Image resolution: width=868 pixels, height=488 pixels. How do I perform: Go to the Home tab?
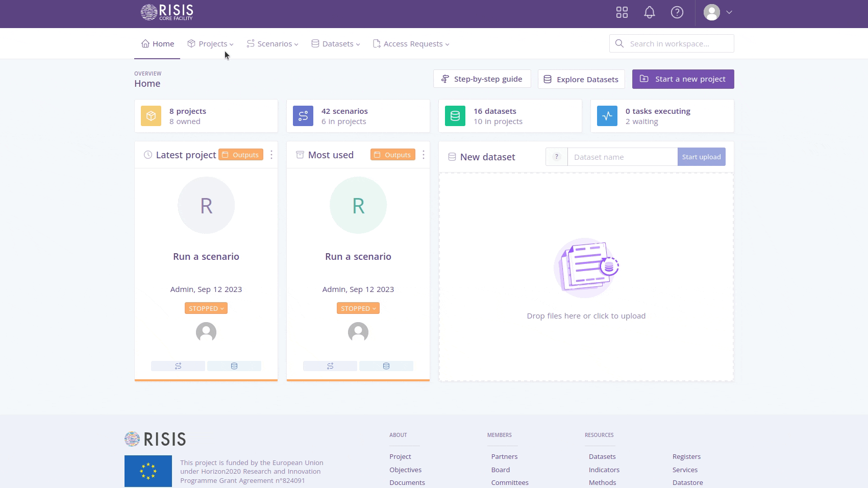(158, 44)
